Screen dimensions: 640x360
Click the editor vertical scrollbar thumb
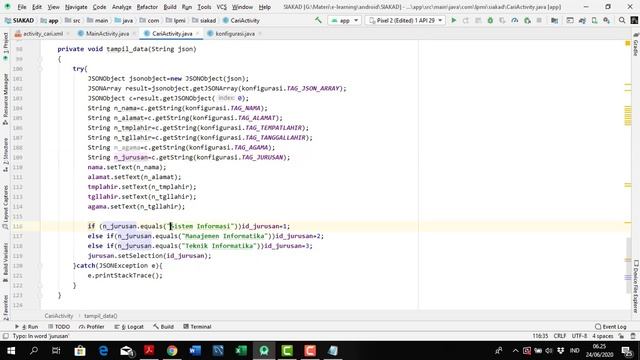(628, 265)
